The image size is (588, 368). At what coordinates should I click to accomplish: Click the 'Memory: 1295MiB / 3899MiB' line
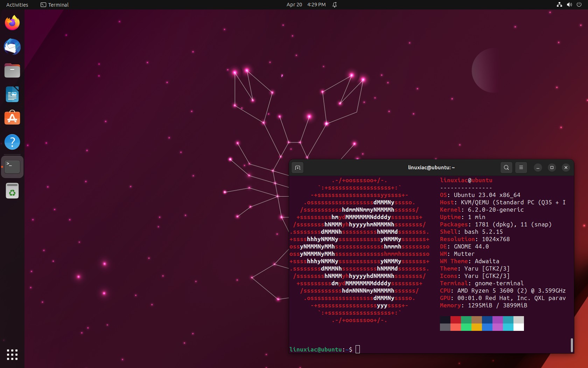point(483,305)
